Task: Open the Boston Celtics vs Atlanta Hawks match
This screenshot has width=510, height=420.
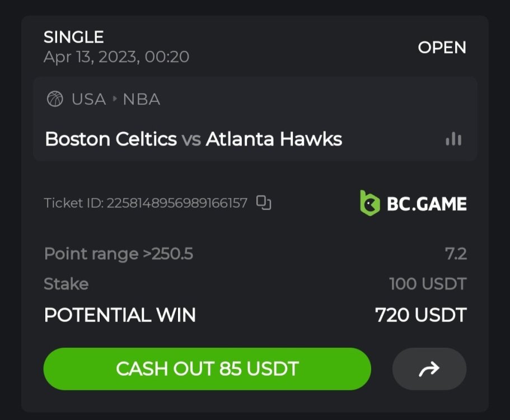Action: click(193, 139)
